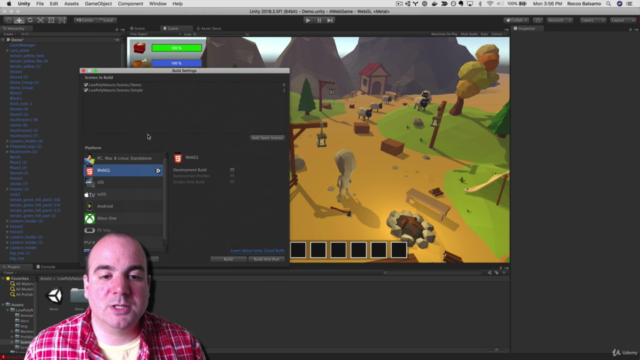Collapse the Favorites section in Project panel

pos(3,278)
